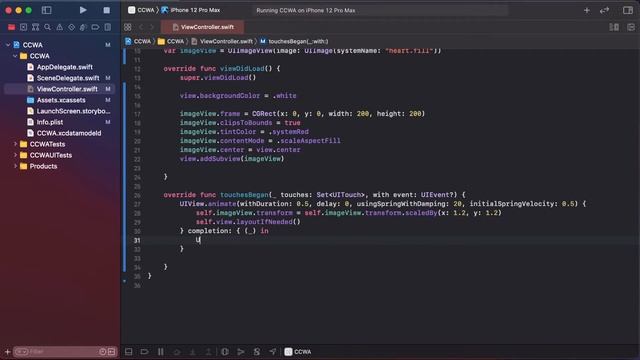Screen dimensions: 640x360
Task: Click line number 27 in gutter
Action: (137, 204)
